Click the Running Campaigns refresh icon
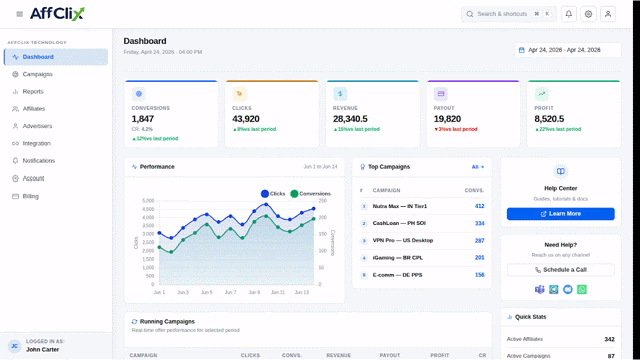The width and height of the screenshot is (640, 360). point(134,322)
